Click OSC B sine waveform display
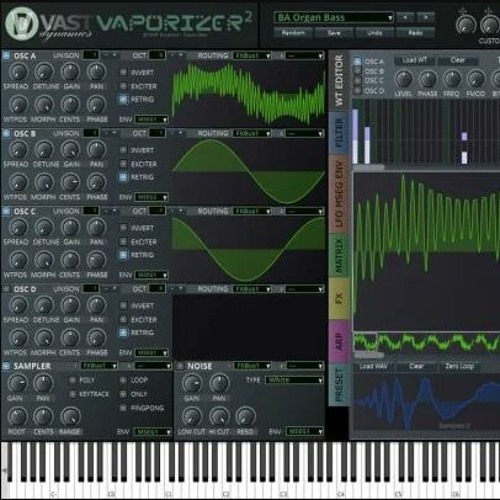This screenshot has height=500, width=500. click(x=249, y=172)
